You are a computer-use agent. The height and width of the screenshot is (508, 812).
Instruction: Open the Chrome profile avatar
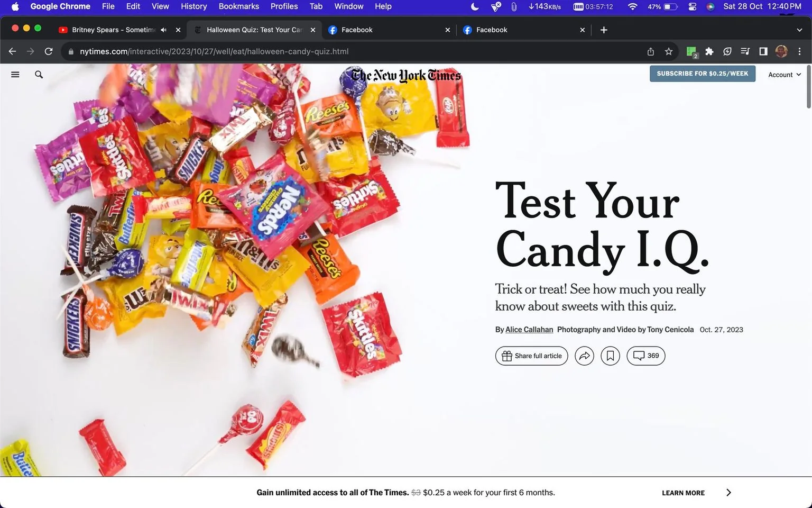pyautogui.click(x=781, y=51)
